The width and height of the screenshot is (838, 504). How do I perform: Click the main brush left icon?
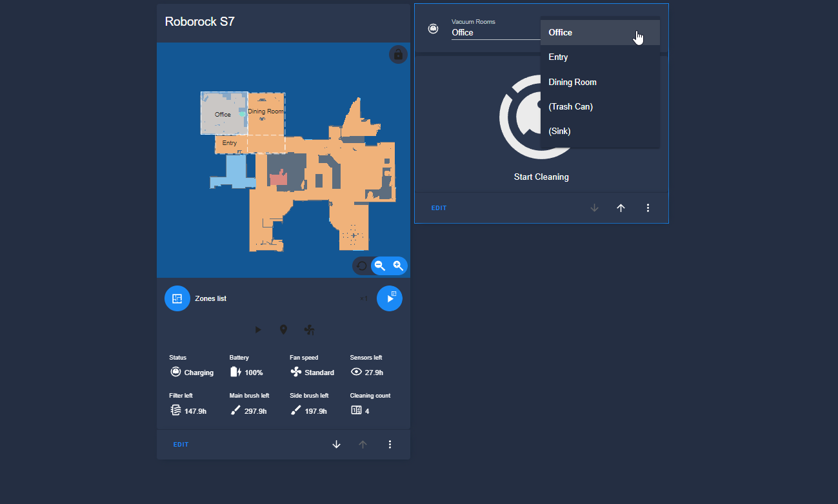tap(235, 410)
